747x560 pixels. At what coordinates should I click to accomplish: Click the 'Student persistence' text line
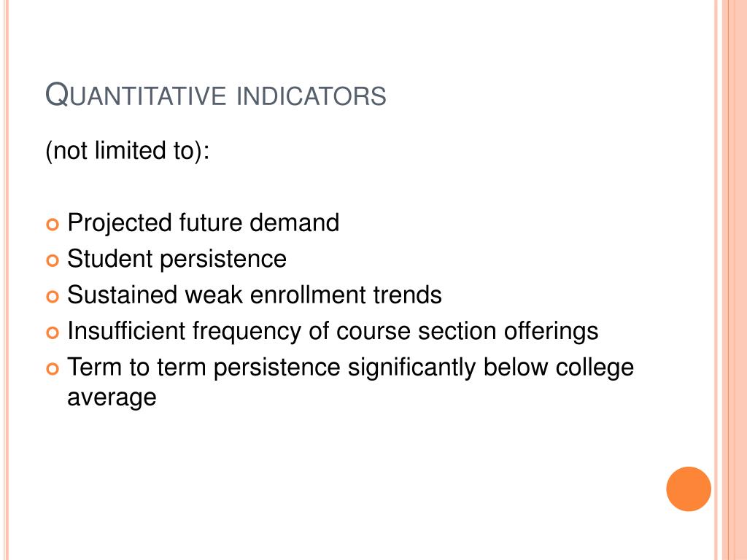click(x=177, y=259)
